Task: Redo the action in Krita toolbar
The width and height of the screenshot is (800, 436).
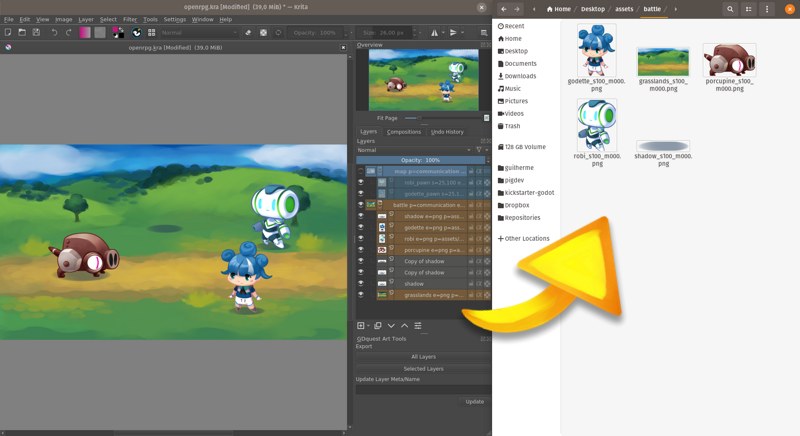Action: pyautogui.click(x=68, y=32)
